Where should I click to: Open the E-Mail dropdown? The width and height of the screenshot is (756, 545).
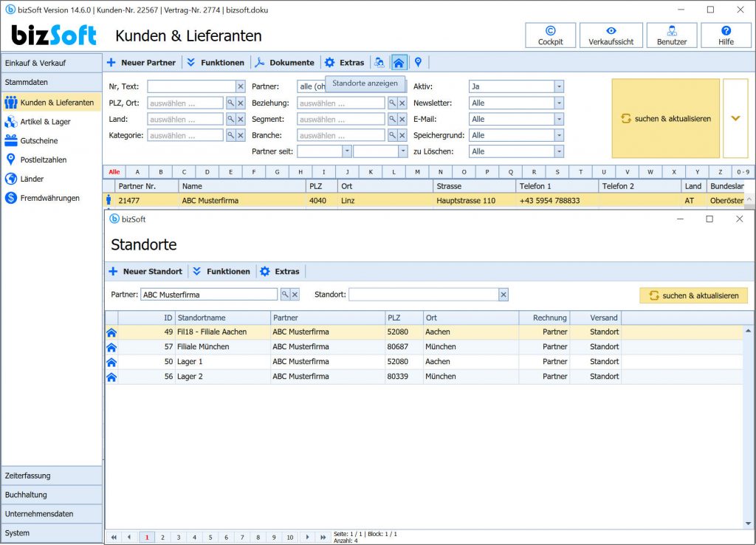point(559,119)
